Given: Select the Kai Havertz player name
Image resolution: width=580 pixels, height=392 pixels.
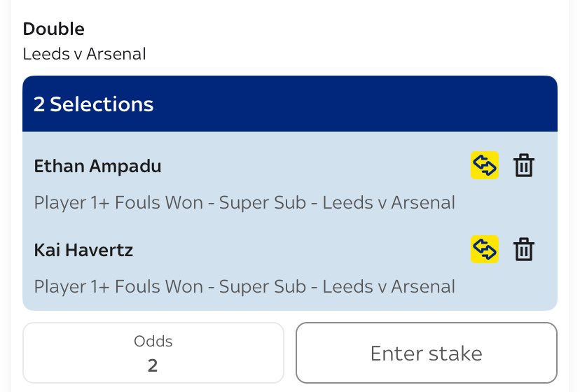Looking at the screenshot, I should (x=83, y=250).
